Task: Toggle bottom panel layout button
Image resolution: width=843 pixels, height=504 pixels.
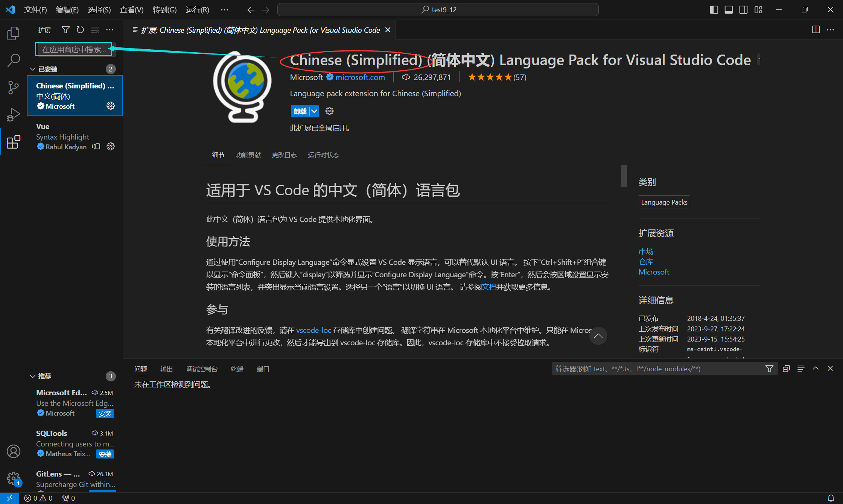Action: [x=729, y=10]
